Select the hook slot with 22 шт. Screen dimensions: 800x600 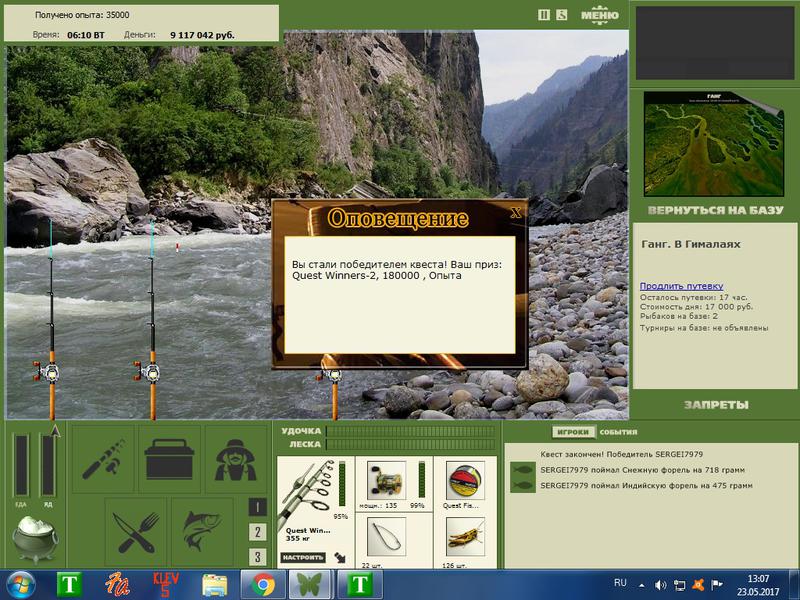[386, 537]
